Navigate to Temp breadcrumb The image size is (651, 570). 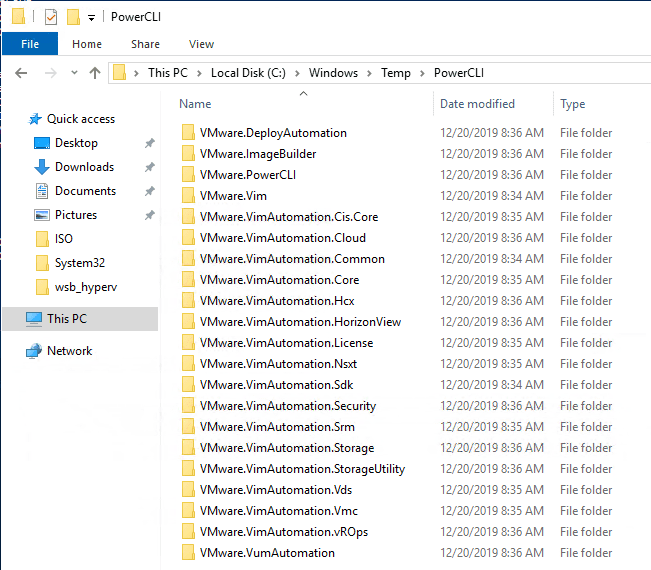click(x=396, y=73)
